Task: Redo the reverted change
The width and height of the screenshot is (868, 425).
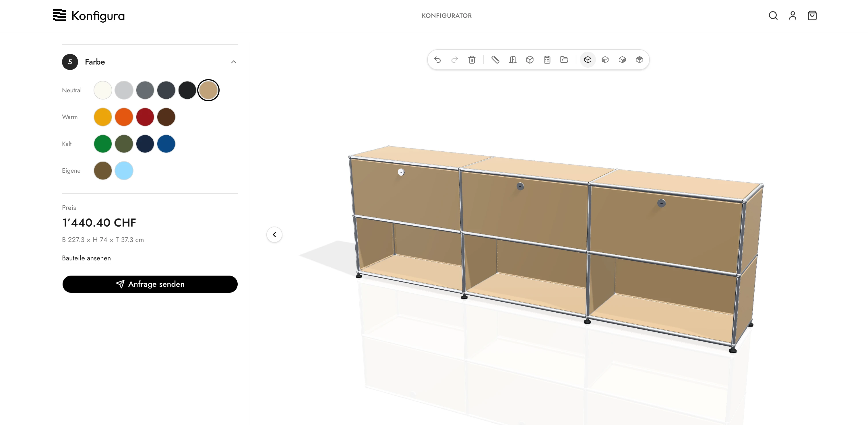Action: tap(455, 60)
